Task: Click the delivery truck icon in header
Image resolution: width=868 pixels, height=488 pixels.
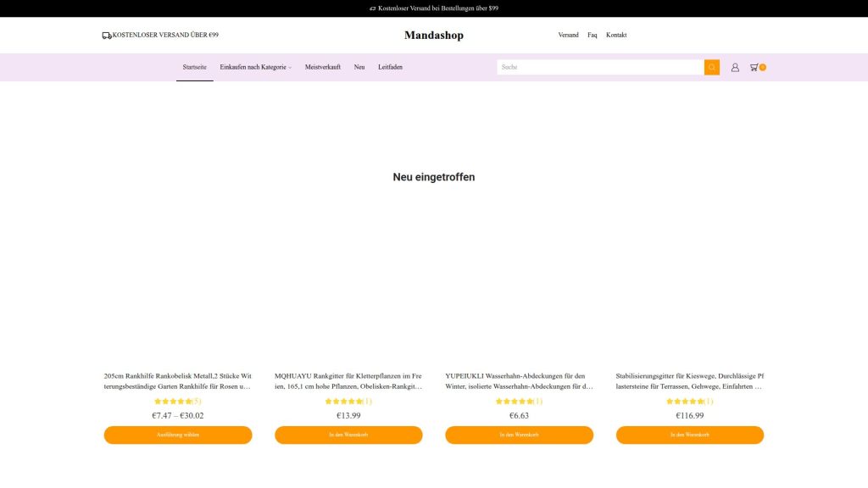Action: tap(107, 36)
